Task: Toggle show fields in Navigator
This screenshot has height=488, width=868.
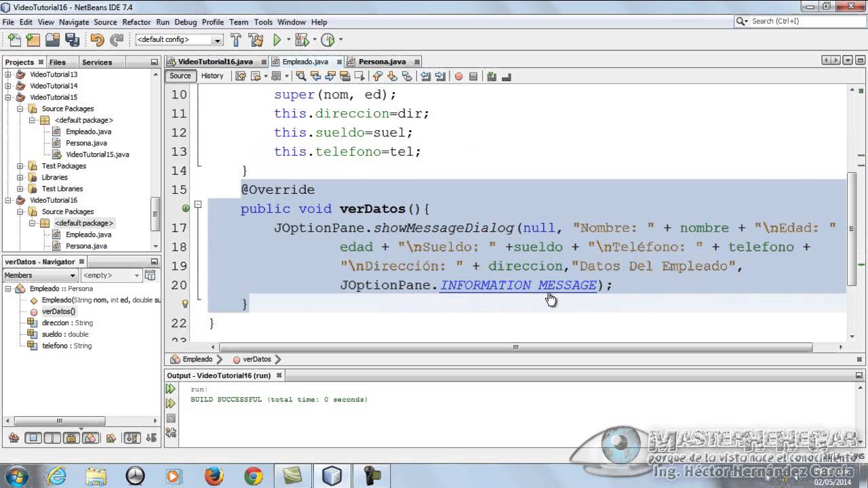Action: (32, 438)
